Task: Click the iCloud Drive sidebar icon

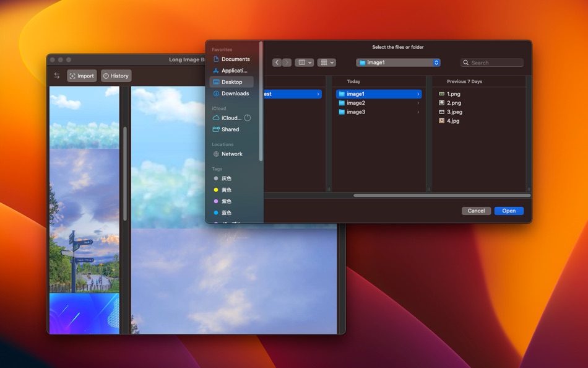Action: pyautogui.click(x=217, y=118)
